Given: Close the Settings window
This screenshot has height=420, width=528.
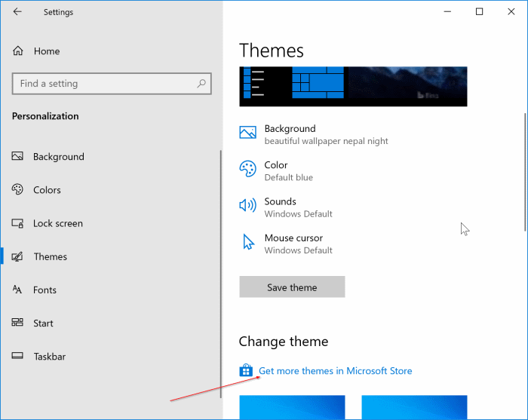Looking at the screenshot, I should 511,12.
